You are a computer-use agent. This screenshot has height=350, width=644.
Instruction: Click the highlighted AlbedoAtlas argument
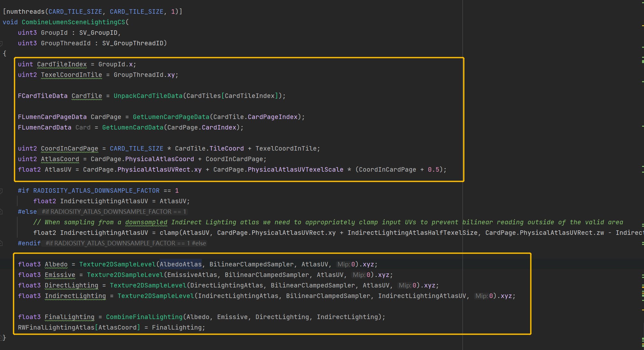click(x=181, y=264)
